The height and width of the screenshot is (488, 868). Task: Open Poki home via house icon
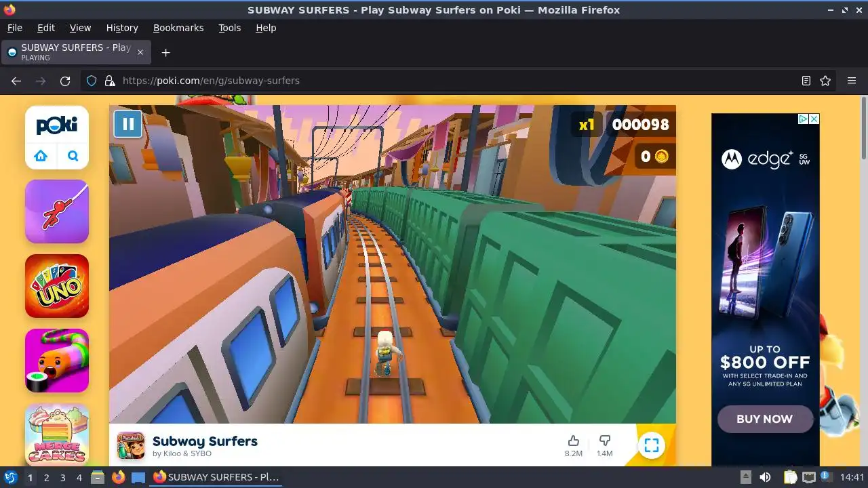pyautogui.click(x=41, y=156)
